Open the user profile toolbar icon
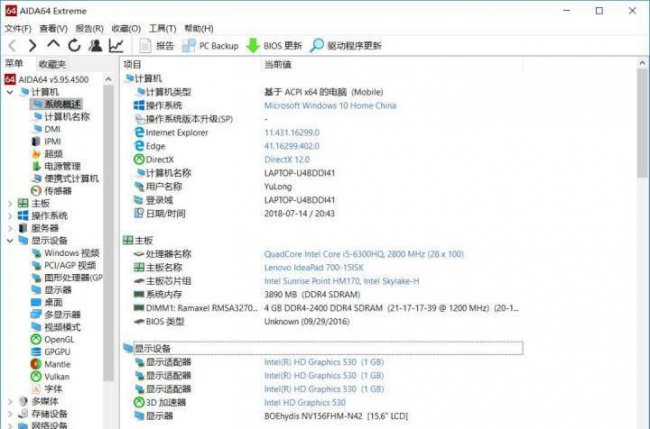 point(95,45)
